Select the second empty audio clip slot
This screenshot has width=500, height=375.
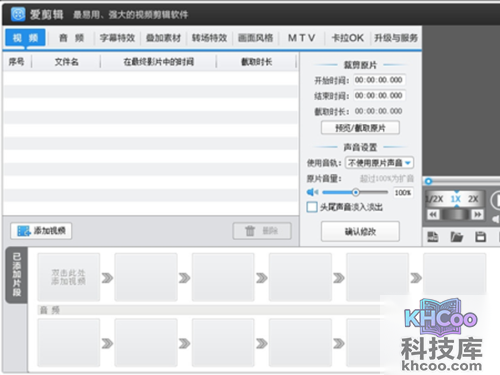(x=146, y=342)
